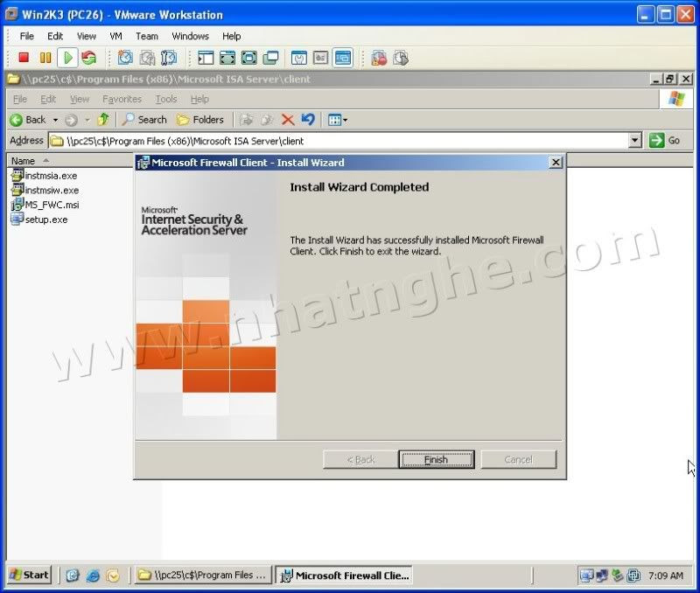The image size is (700, 593).
Task: Open the Explorer Favorites menu
Action: [122, 99]
